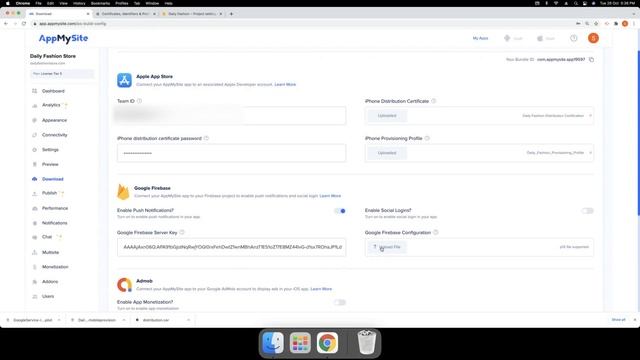Click the Google Firebase flame icon

123,192
